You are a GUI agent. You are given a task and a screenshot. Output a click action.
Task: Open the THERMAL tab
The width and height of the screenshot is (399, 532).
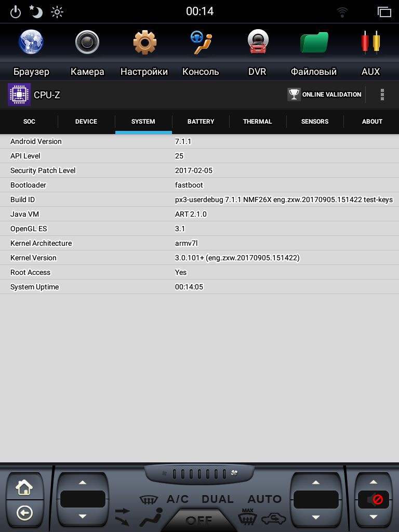258,122
